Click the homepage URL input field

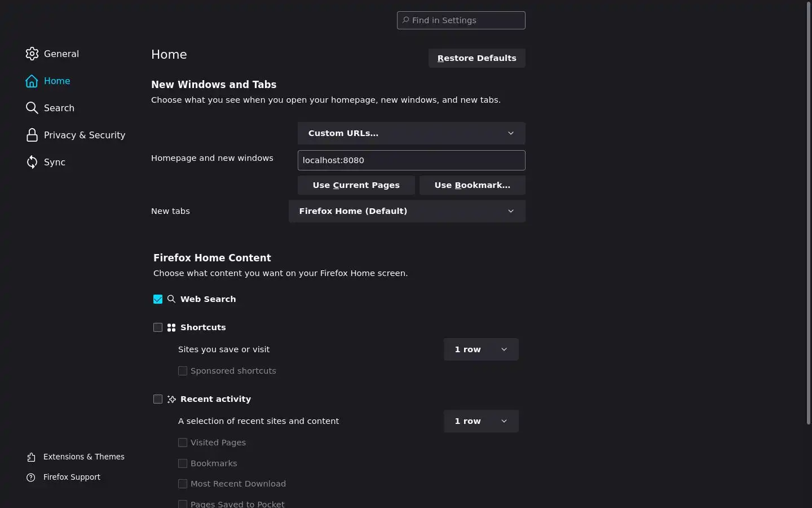(411, 160)
